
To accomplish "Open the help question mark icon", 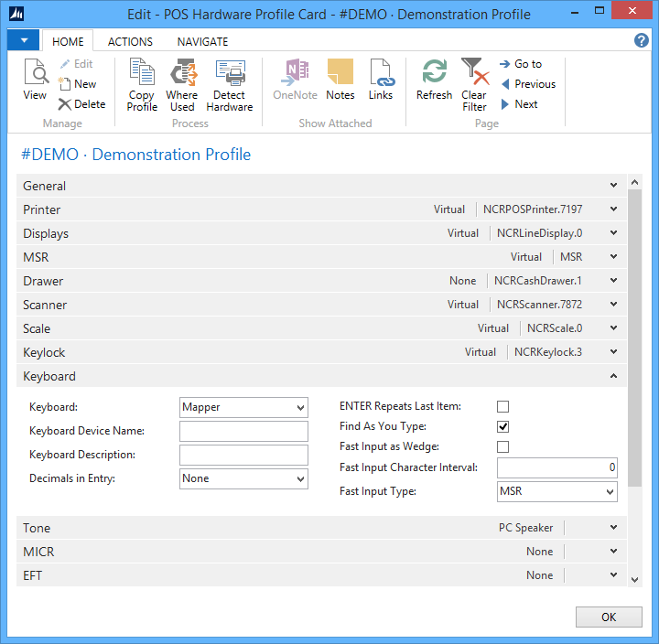I will [x=642, y=41].
